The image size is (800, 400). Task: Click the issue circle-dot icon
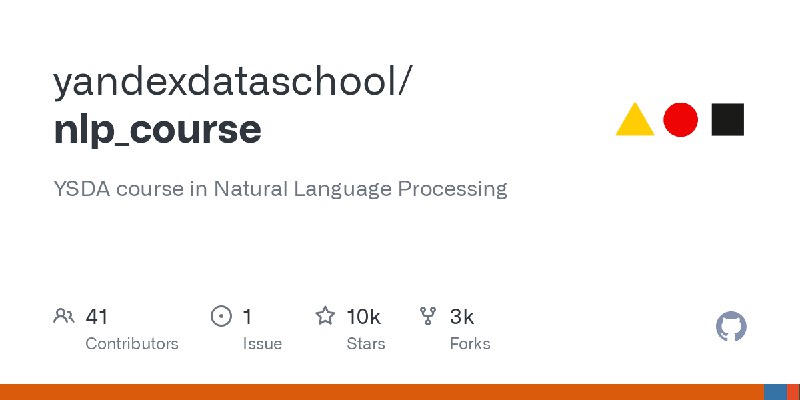point(221,316)
